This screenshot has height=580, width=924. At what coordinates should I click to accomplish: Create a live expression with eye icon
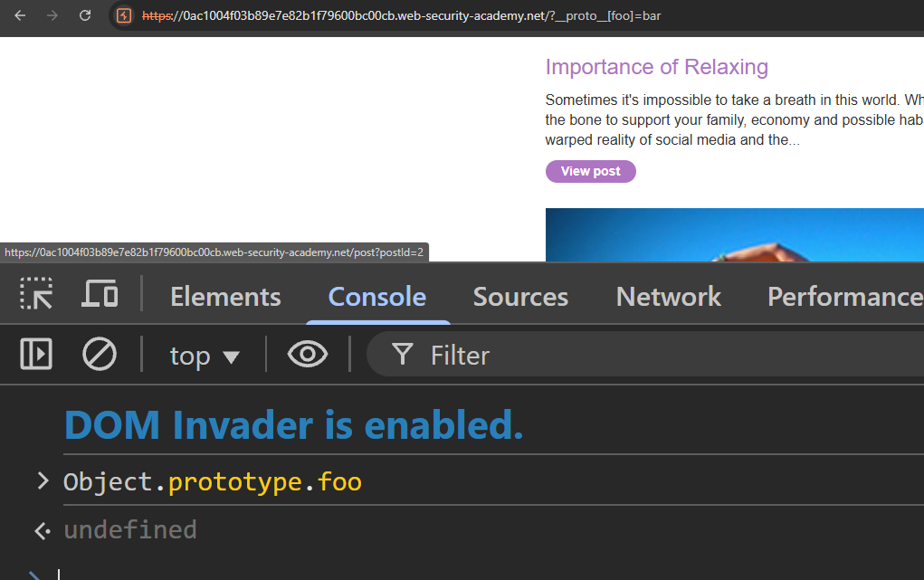coord(308,355)
